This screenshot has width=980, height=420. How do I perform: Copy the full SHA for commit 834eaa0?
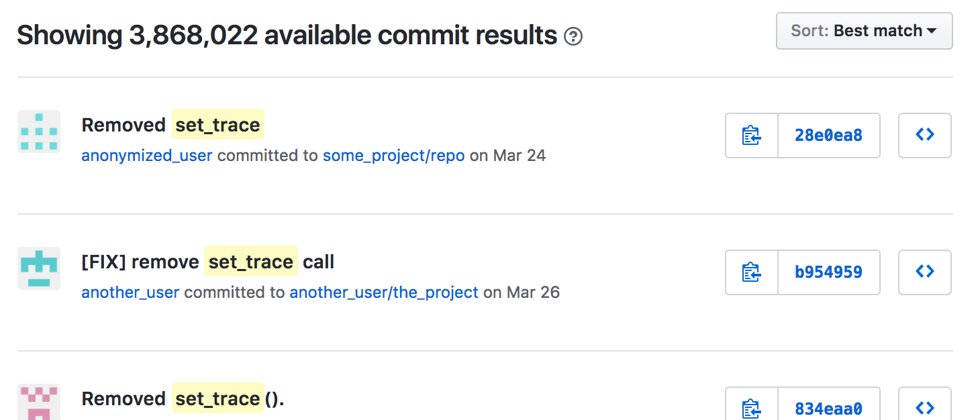(x=752, y=407)
